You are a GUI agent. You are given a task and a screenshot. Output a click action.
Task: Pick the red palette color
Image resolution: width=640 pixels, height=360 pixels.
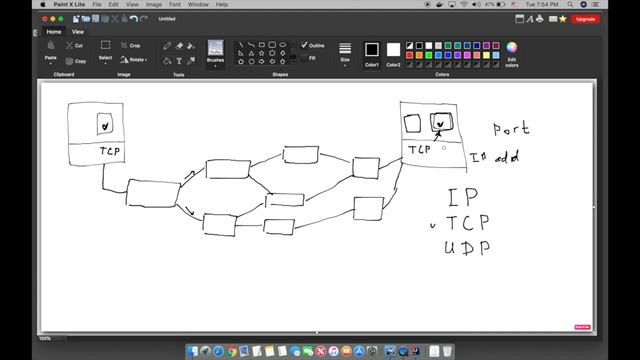click(409, 55)
